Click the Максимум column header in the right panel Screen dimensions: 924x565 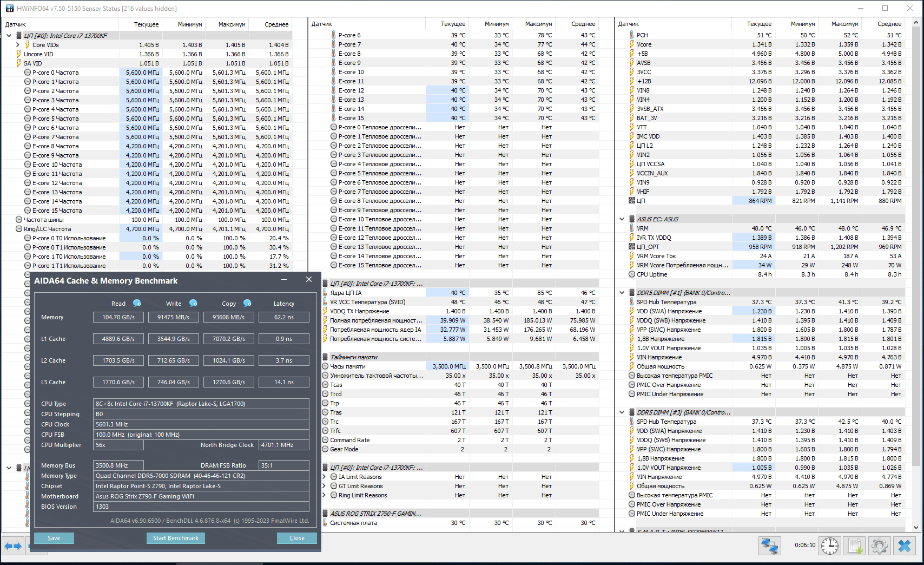pyautogui.click(x=844, y=24)
